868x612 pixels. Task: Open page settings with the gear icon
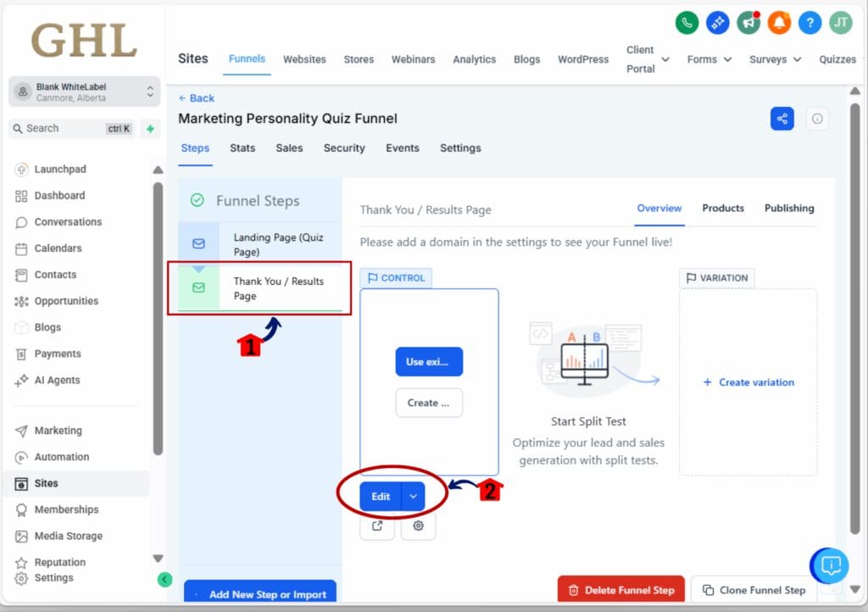(418, 526)
